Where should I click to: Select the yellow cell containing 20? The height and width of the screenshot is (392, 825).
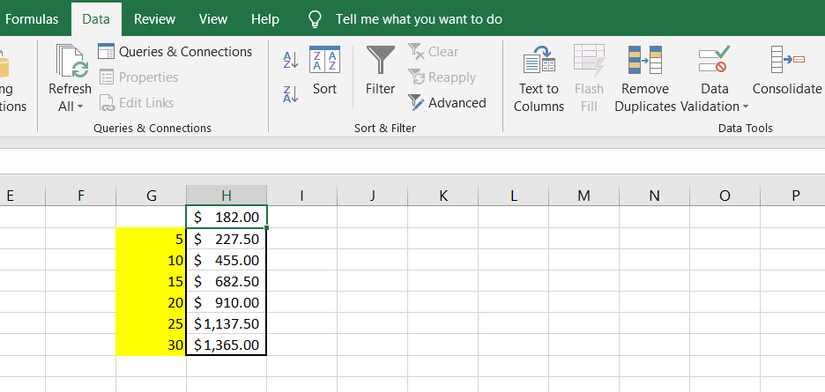pos(151,302)
